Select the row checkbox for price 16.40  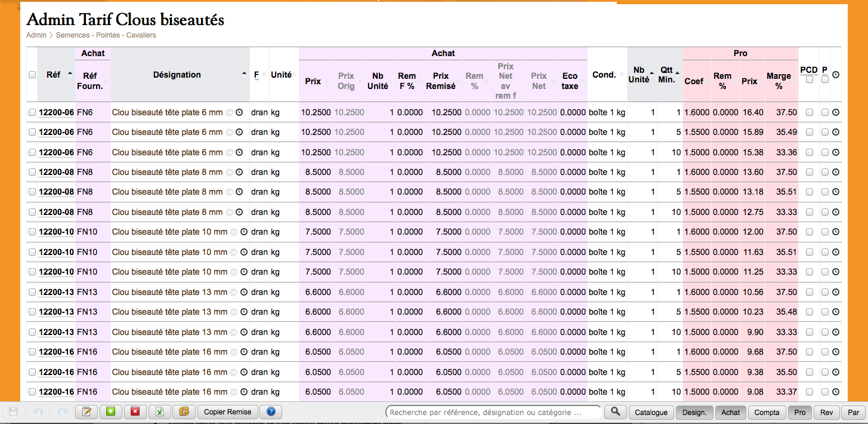tap(32, 112)
